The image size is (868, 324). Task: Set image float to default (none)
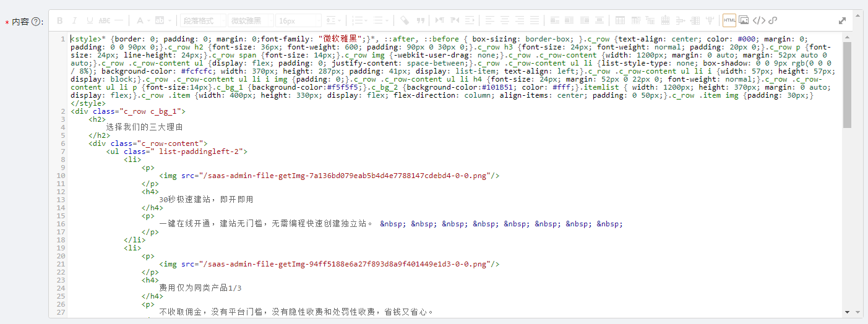pos(555,20)
